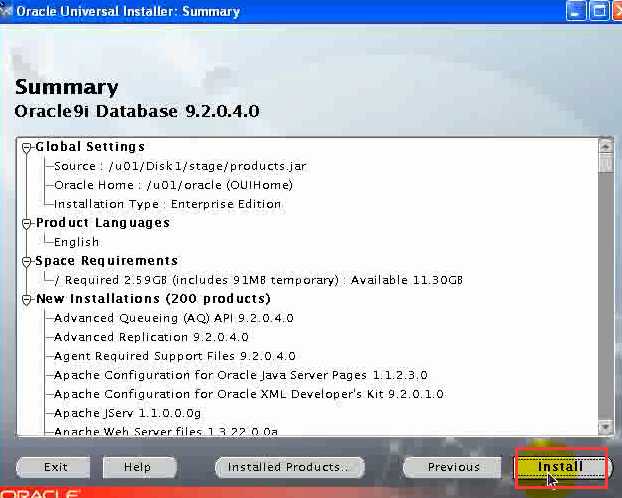
Task: Click the New Installations (200 products) heading
Action: click(x=153, y=299)
